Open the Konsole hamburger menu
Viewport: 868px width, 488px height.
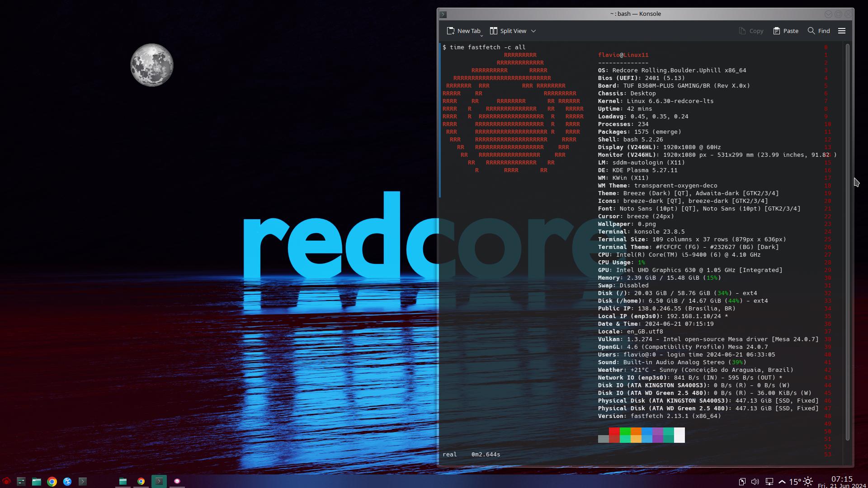842,31
